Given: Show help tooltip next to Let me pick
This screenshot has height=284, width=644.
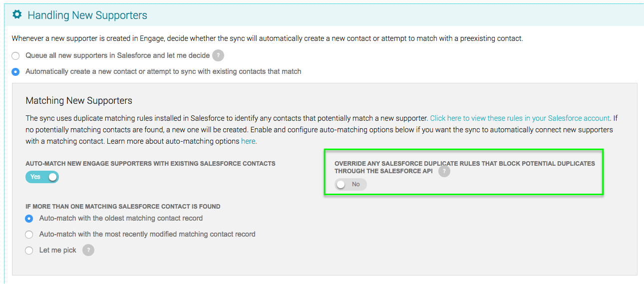Looking at the screenshot, I should pyautogui.click(x=88, y=250).
